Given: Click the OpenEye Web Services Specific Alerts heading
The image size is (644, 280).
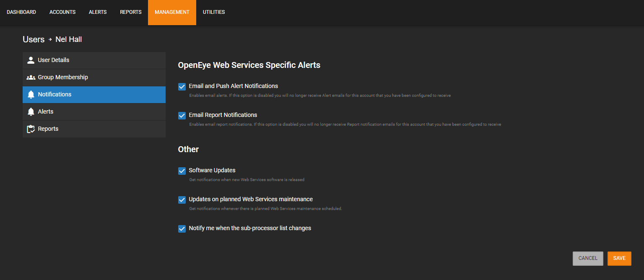Looking at the screenshot, I should (249, 65).
